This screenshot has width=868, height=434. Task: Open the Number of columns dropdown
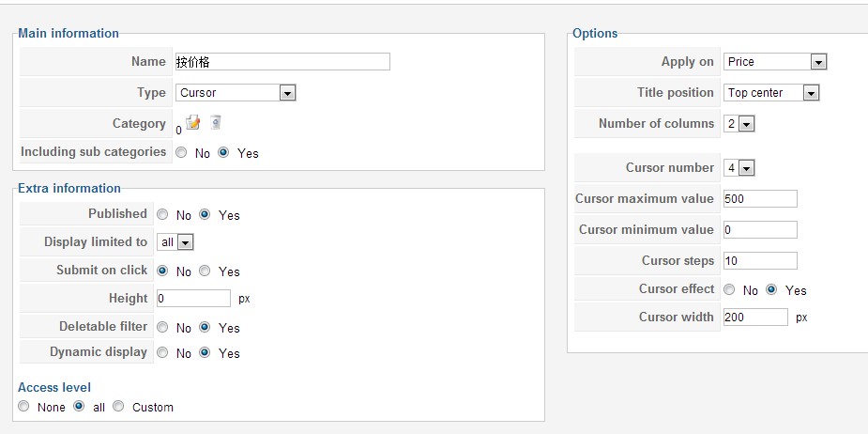739,124
